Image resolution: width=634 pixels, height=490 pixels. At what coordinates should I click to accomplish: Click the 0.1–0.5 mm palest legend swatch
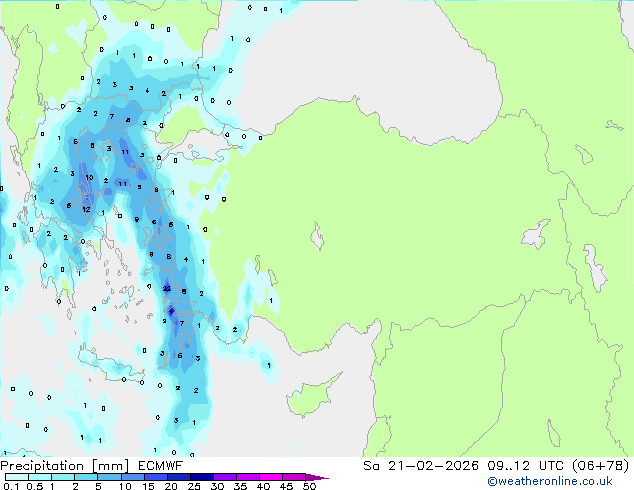click(x=17, y=477)
